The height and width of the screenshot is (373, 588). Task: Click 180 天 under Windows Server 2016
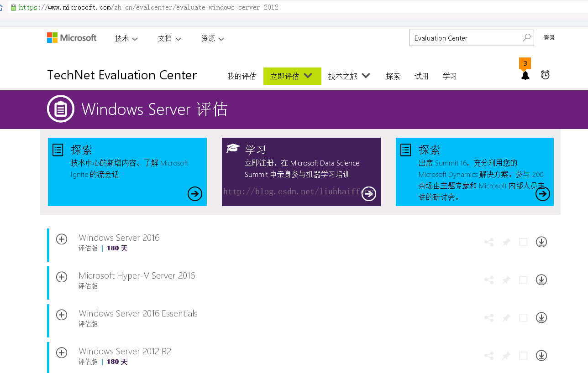pos(117,249)
